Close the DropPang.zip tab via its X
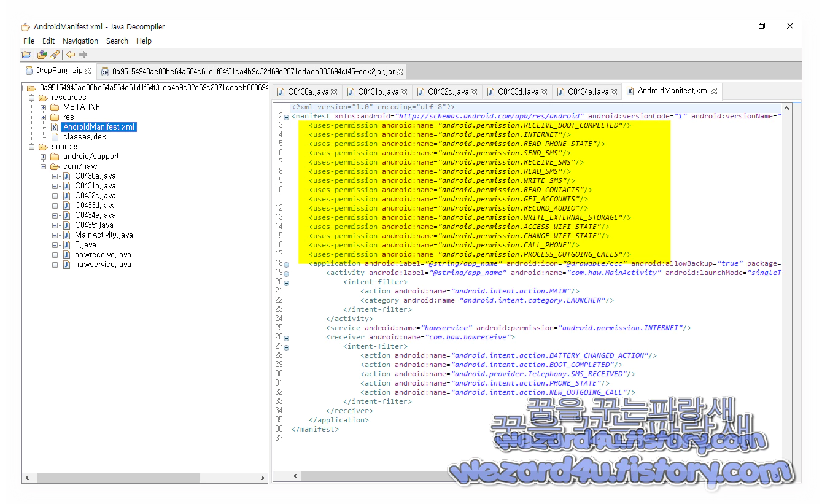This screenshot has height=504, width=822. 88,71
